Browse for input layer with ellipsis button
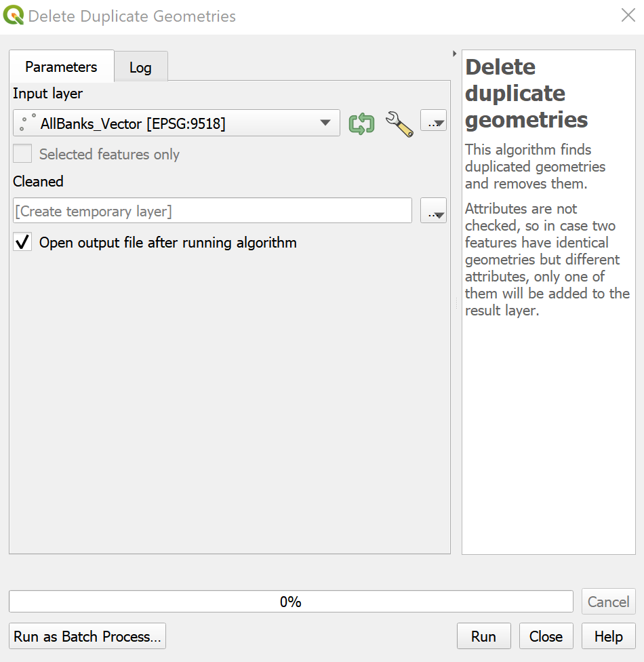 tap(433, 122)
